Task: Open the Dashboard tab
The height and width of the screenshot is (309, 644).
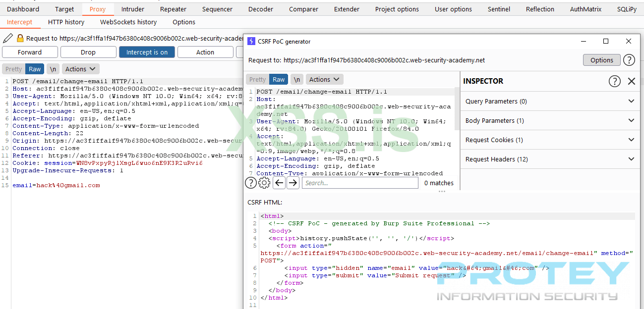Action: click(x=23, y=9)
